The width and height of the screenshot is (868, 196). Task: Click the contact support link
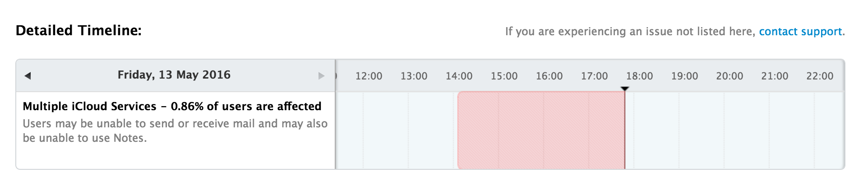[x=800, y=32]
